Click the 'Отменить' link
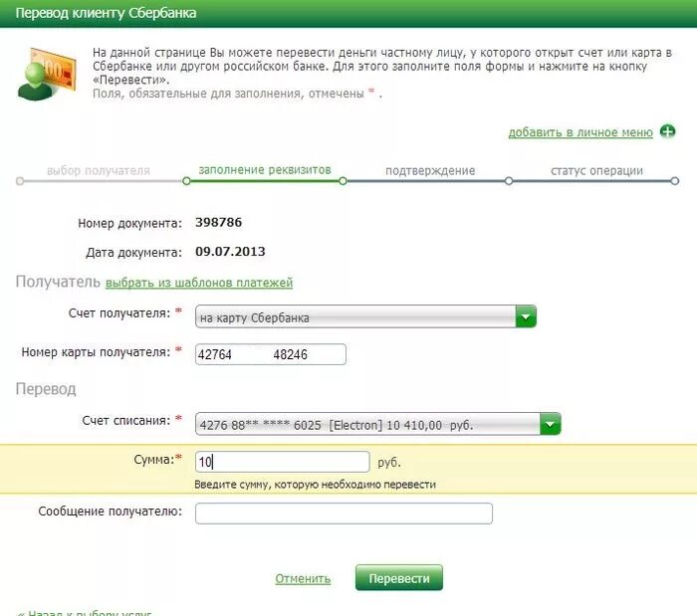The image size is (697, 616). click(x=303, y=579)
